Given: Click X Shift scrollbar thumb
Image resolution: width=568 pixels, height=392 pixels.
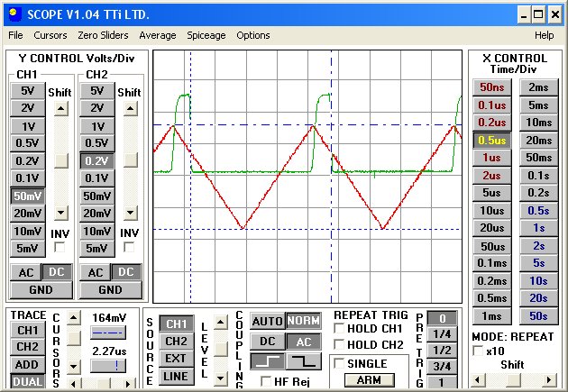Looking at the screenshot, I should click(514, 380).
